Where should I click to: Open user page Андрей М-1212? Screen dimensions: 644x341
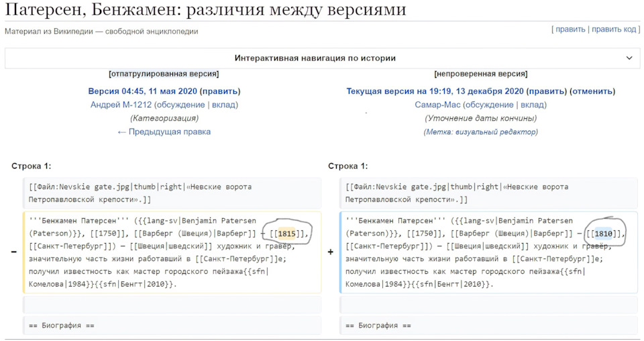(x=121, y=105)
